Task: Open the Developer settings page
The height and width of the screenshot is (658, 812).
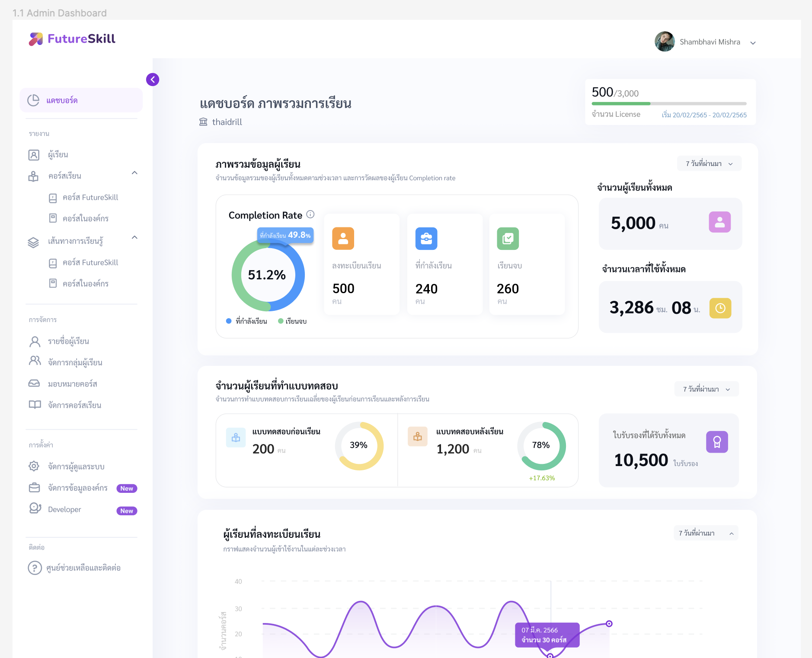Action: pos(64,510)
